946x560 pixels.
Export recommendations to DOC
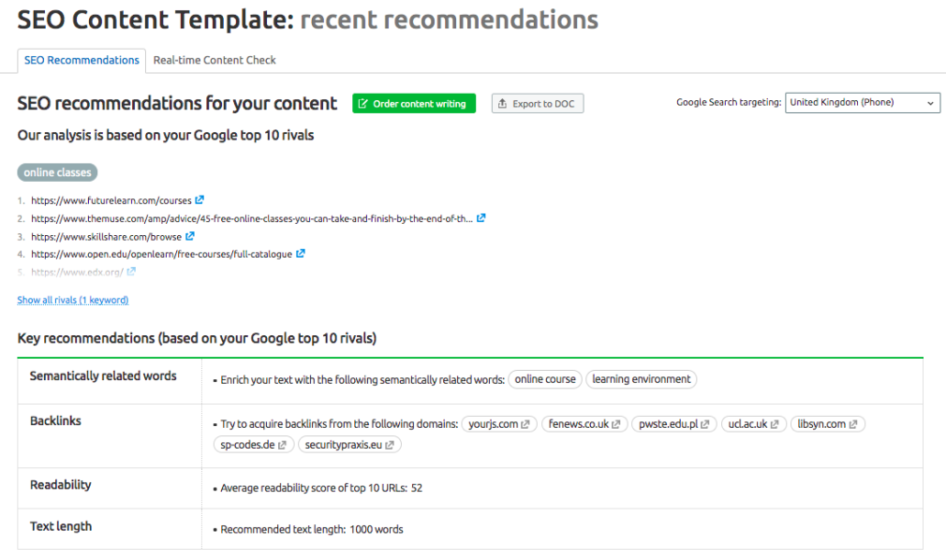coord(538,104)
